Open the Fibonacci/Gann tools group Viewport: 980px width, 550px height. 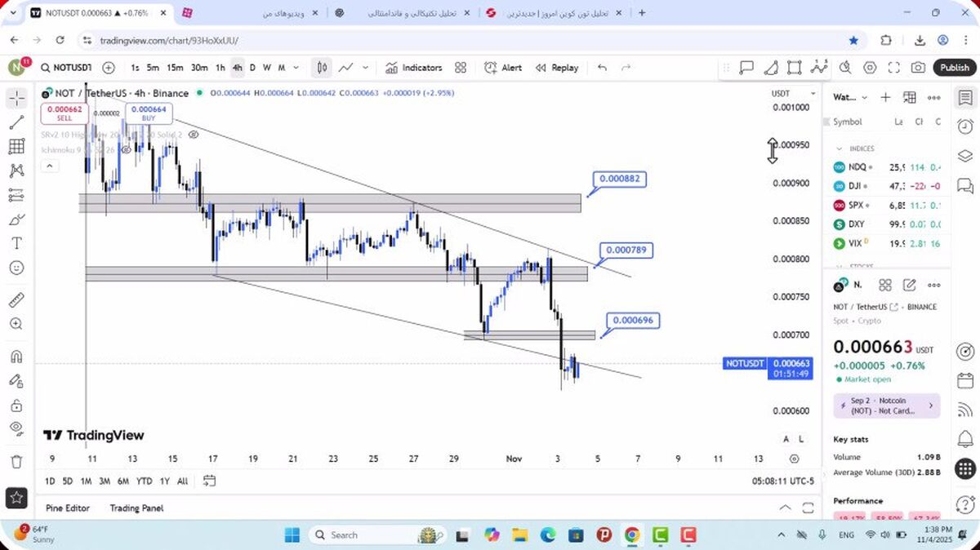tap(16, 147)
